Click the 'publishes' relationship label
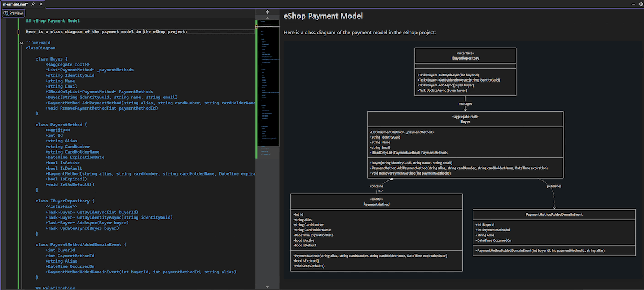 tap(554, 186)
